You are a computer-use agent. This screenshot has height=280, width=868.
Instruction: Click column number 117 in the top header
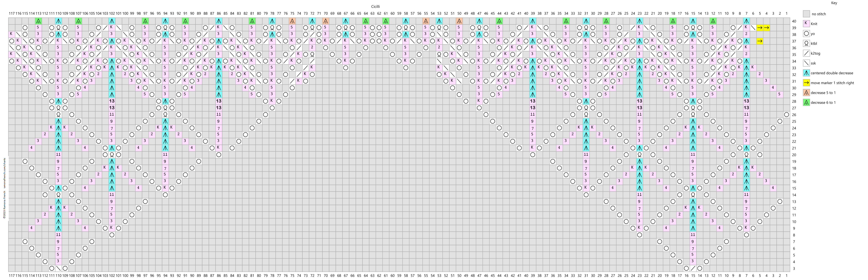click(12, 14)
